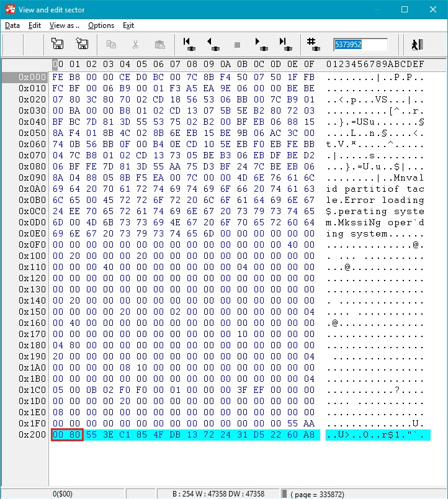Viewport: 448px width, 499px height.
Task: Click the app icon in title bar
Action: 10,9
